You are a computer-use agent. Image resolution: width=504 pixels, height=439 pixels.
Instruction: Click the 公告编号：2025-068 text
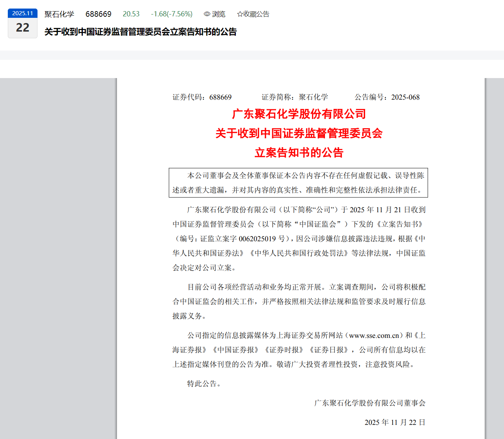[387, 97]
